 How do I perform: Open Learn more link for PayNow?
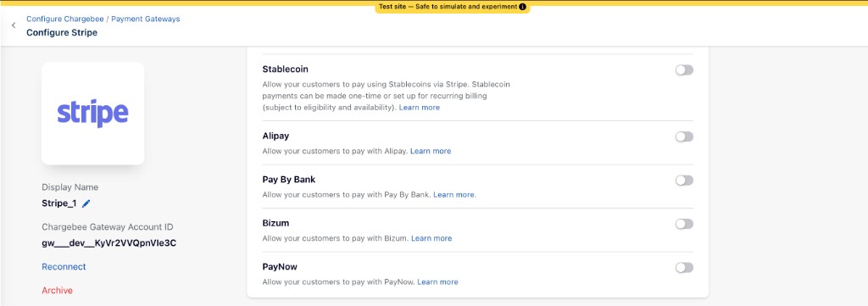click(438, 282)
